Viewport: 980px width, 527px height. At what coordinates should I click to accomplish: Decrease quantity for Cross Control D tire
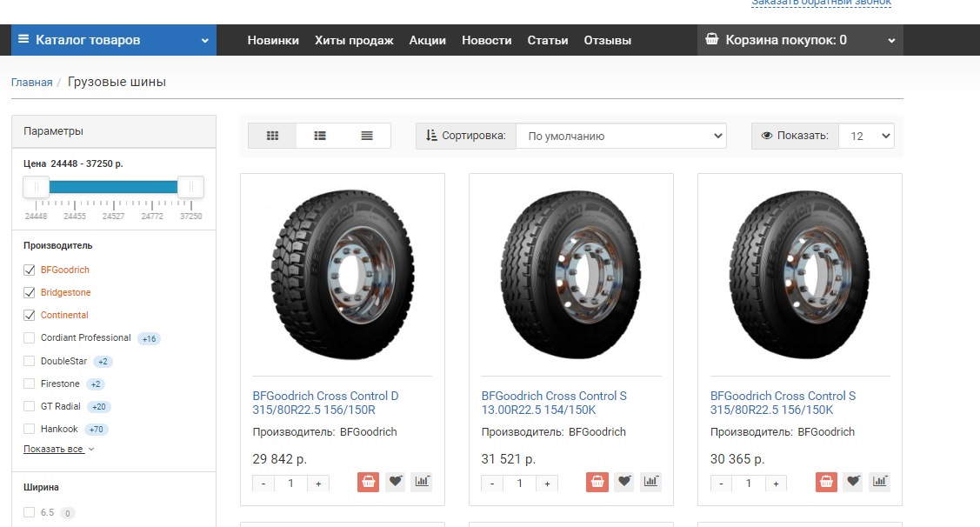[263, 484]
